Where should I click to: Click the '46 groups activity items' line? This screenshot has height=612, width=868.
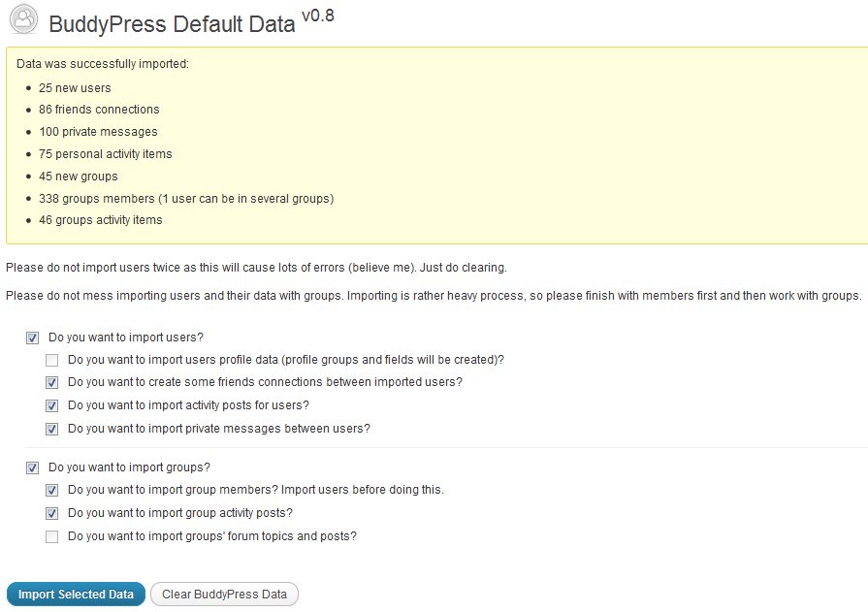click(x=101, y=220)
